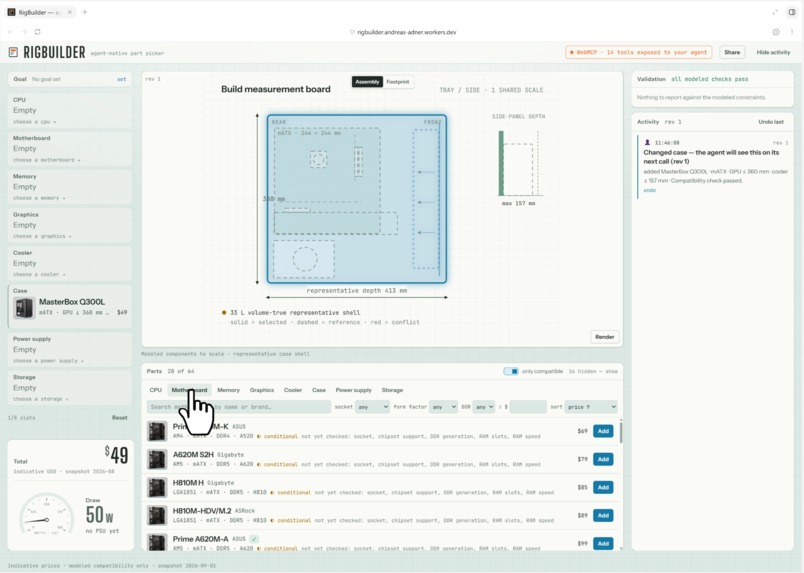The width and height of the screenshot is (804, 573).
Task: Click 'choose a memory' in Memory slot
Action: [x=39, y=198]
